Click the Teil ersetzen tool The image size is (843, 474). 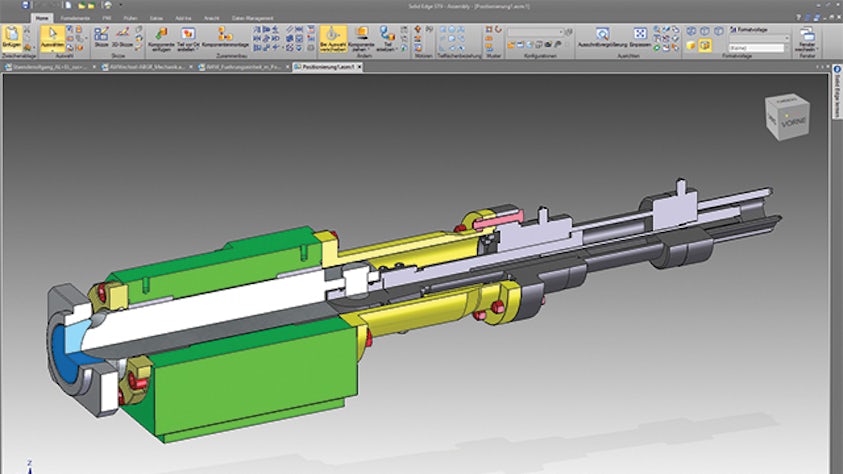pyautogui.click(x=387, y=38)
